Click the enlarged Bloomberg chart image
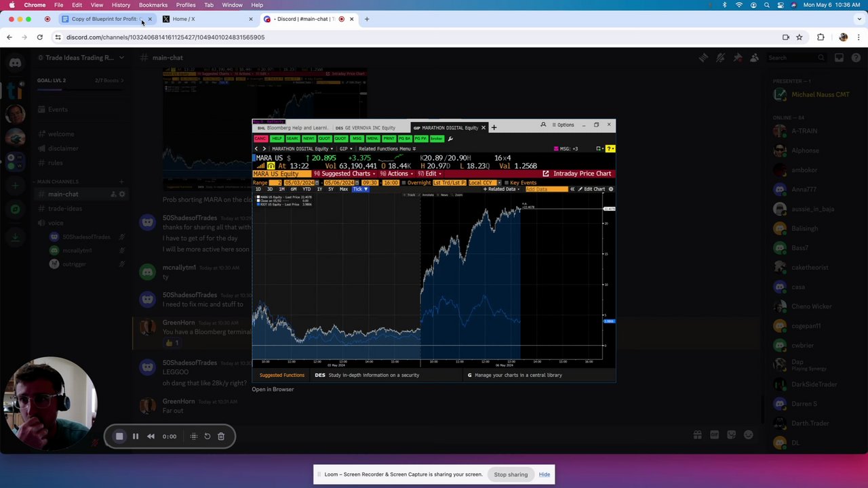Screen dimensions: 868x488 coord(434,251)
